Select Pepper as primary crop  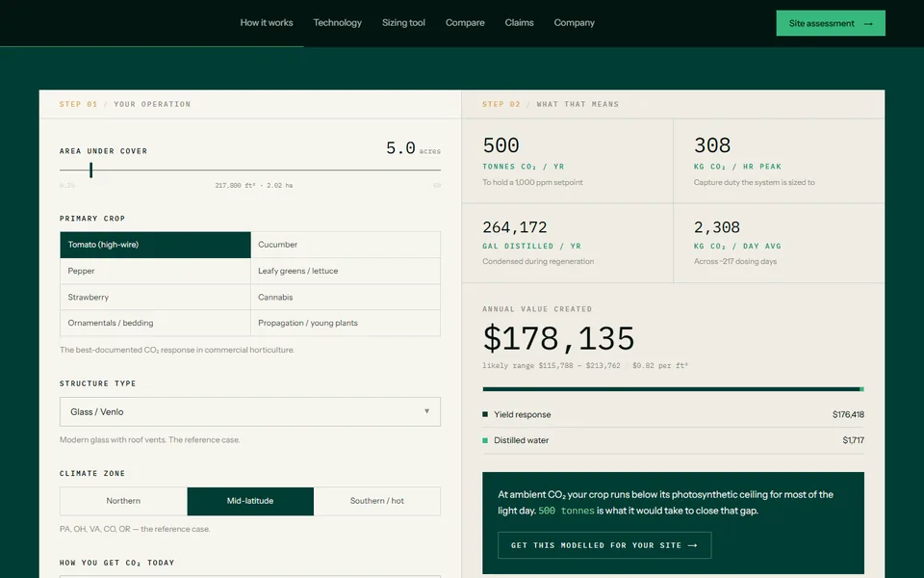tap(156, 271)
